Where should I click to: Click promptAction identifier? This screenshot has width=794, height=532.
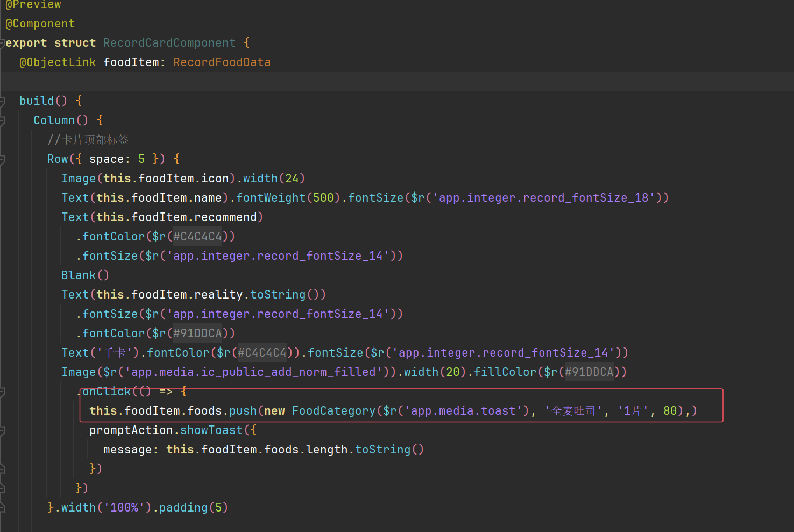pos(131,430)
